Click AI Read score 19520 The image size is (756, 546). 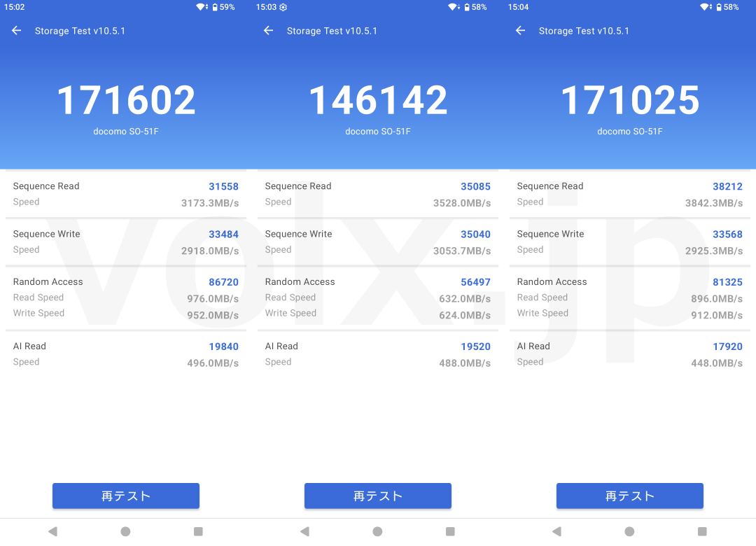[475, 346]
